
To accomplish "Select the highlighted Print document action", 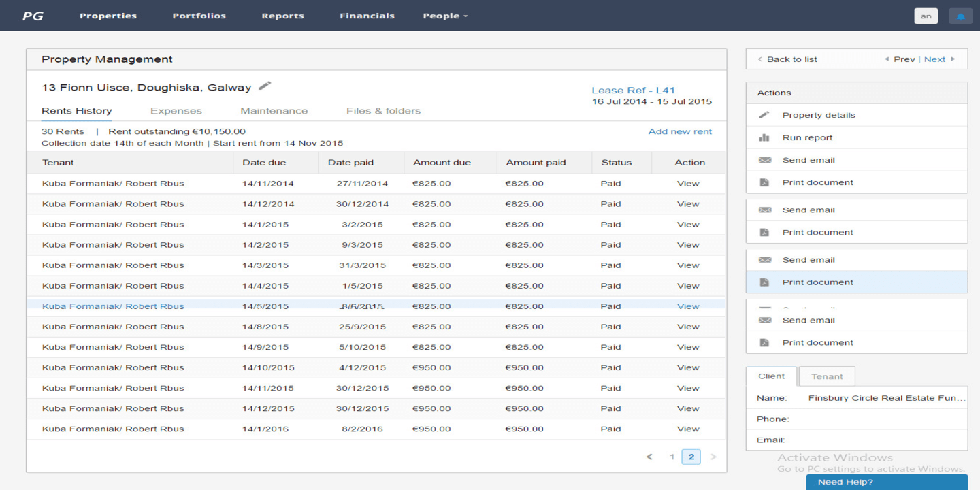I will [856, 282].
